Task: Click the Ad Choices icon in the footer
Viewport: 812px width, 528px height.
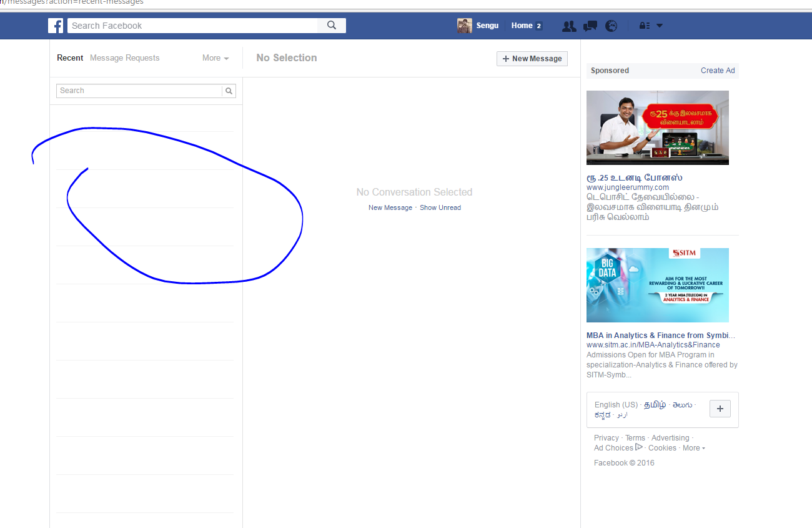Action: coord(640,447)
